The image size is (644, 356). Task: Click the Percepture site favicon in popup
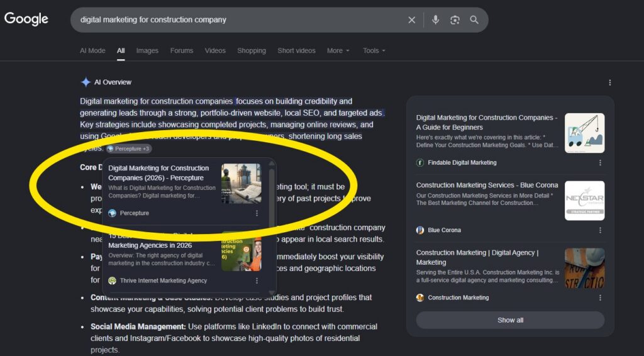112,213
